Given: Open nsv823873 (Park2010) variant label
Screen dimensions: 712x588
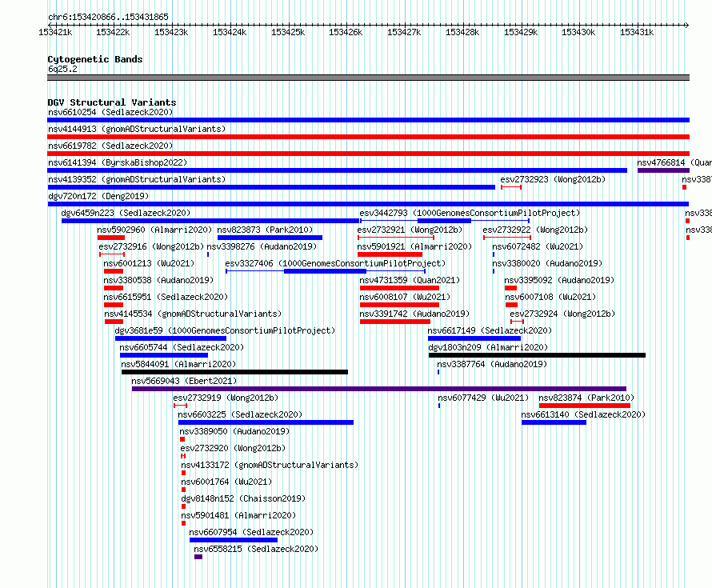Looking at the screenshot, I should coord(265,230).
